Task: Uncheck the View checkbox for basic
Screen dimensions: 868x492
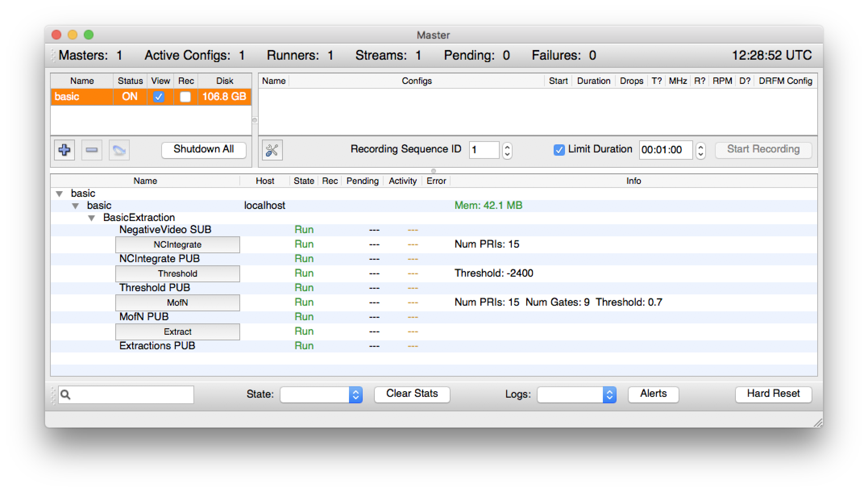Action: (159, 97)
